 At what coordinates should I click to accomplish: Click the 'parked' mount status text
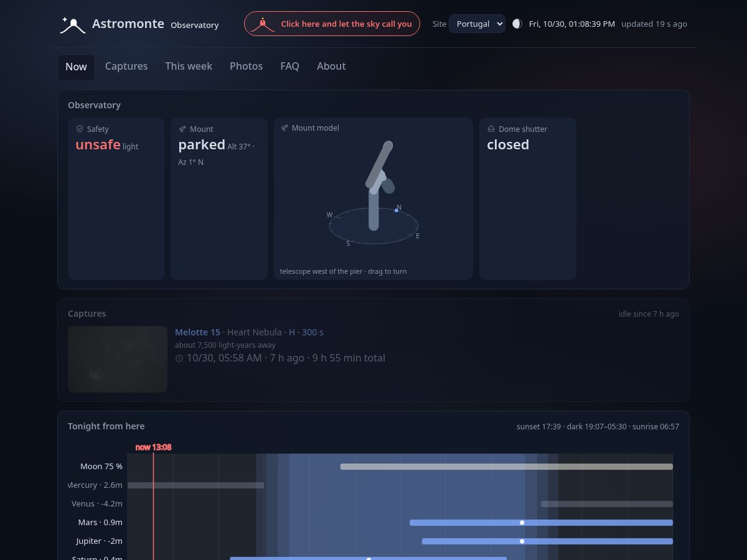tap(202, 144)
